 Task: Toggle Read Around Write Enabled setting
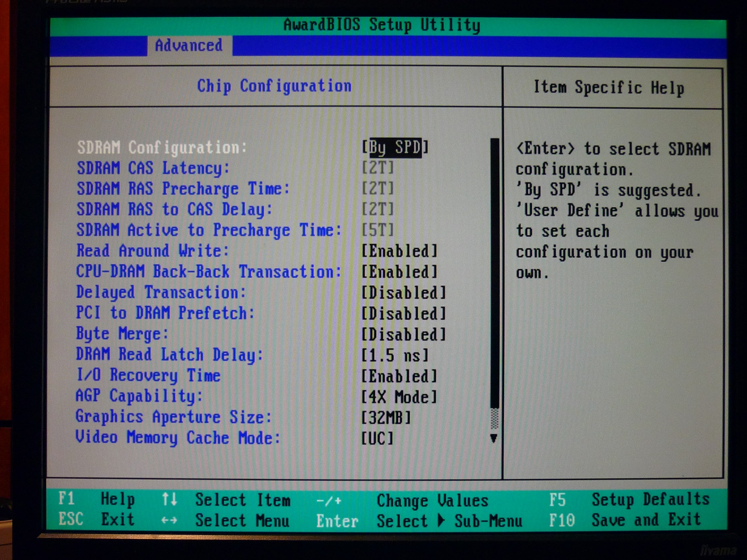click(x=400, y=251)
